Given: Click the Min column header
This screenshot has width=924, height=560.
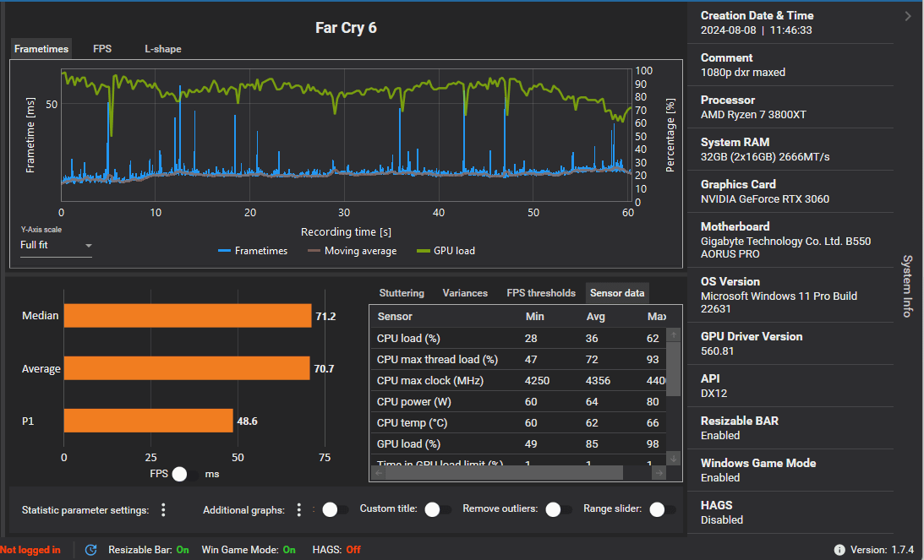Looking at the screenshot, I should click(x=534, y=317).
